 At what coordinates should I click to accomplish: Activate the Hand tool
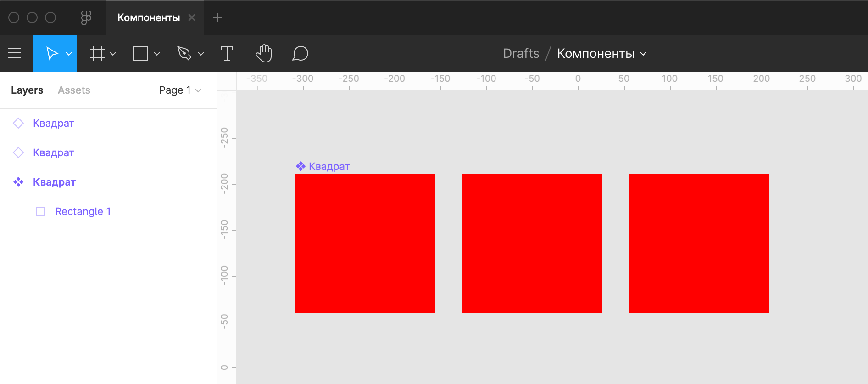click(264, 53)
